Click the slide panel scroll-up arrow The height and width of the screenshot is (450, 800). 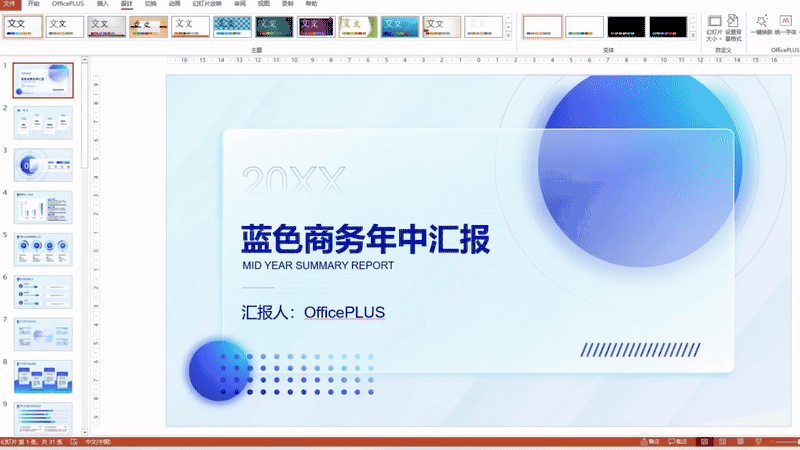(x=84, y=60)
